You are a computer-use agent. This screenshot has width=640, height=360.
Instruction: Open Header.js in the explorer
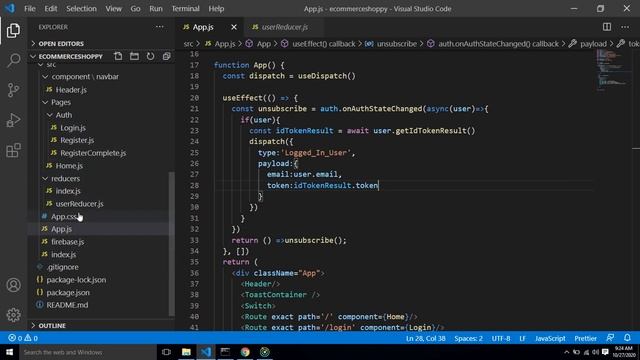71,90
